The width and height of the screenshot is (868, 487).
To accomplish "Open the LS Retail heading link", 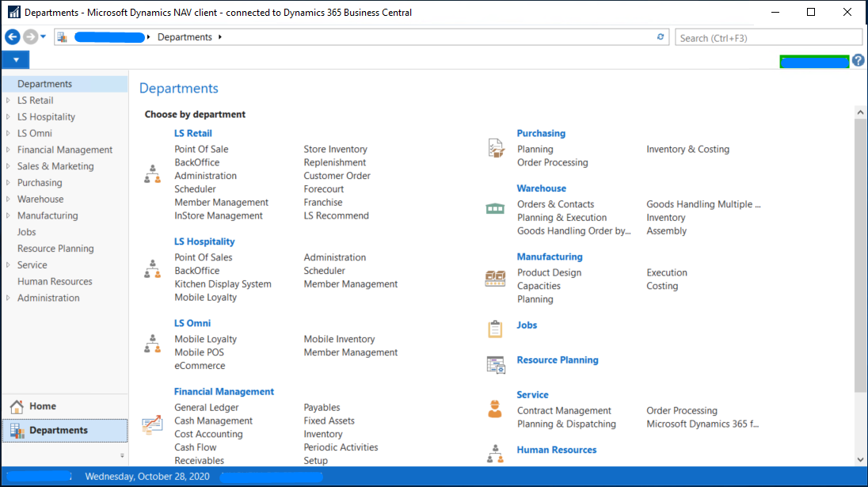I will point(192,133).
